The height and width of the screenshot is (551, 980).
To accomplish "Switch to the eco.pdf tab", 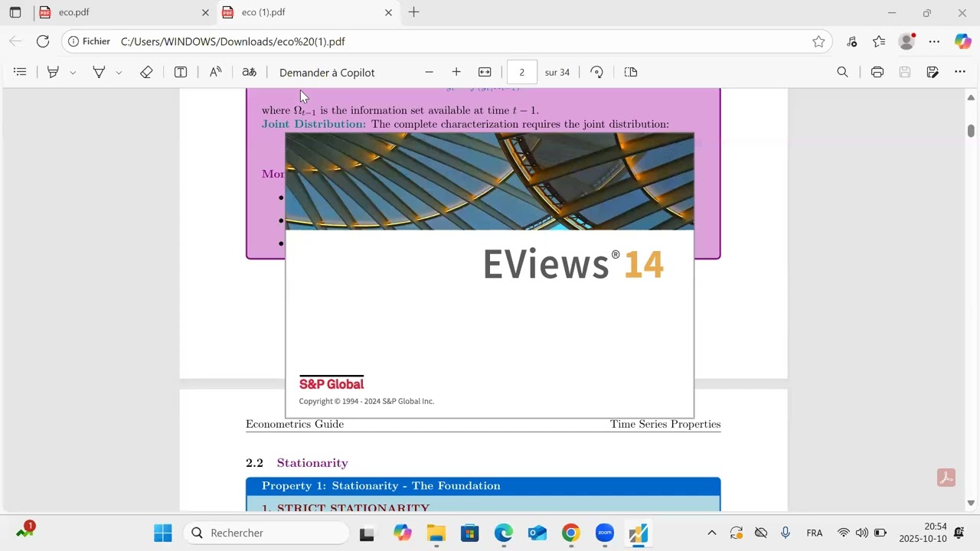I will click(x=125, y=12).
